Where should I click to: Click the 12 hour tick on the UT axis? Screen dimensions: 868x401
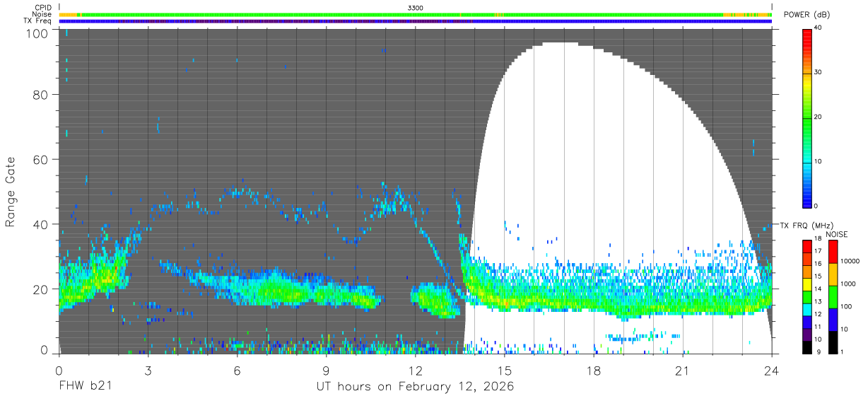[x=416, y=370]
